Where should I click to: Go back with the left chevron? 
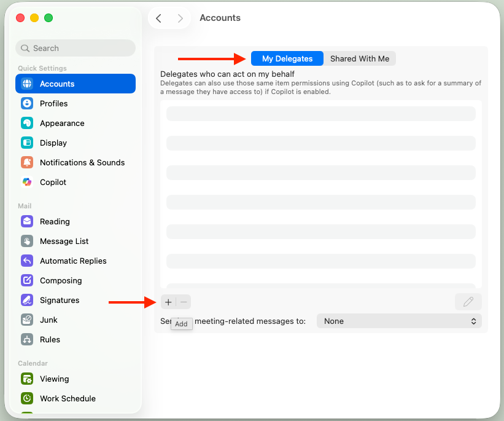click(158, 18)
